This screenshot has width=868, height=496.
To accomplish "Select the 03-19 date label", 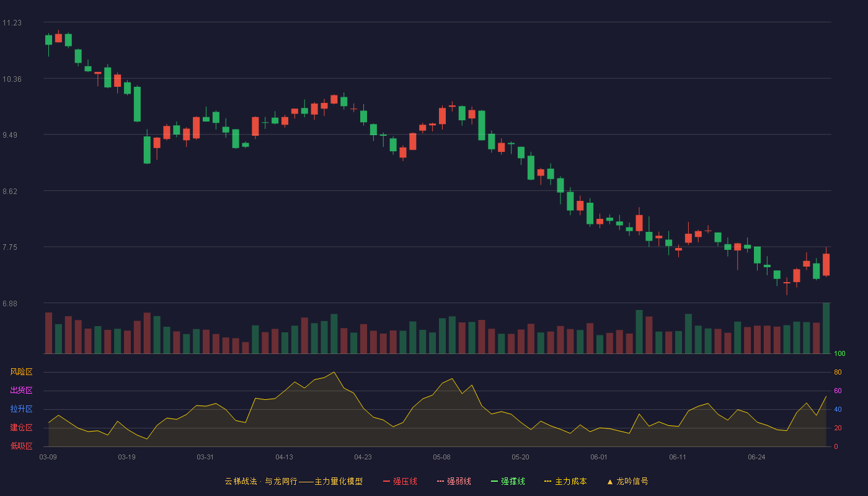I will click(126, 457).
